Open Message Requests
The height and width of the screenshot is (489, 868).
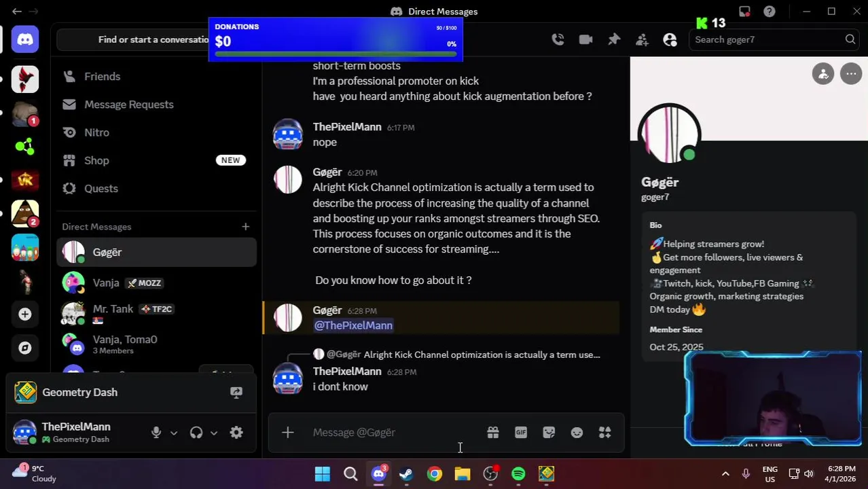point(156,105)
